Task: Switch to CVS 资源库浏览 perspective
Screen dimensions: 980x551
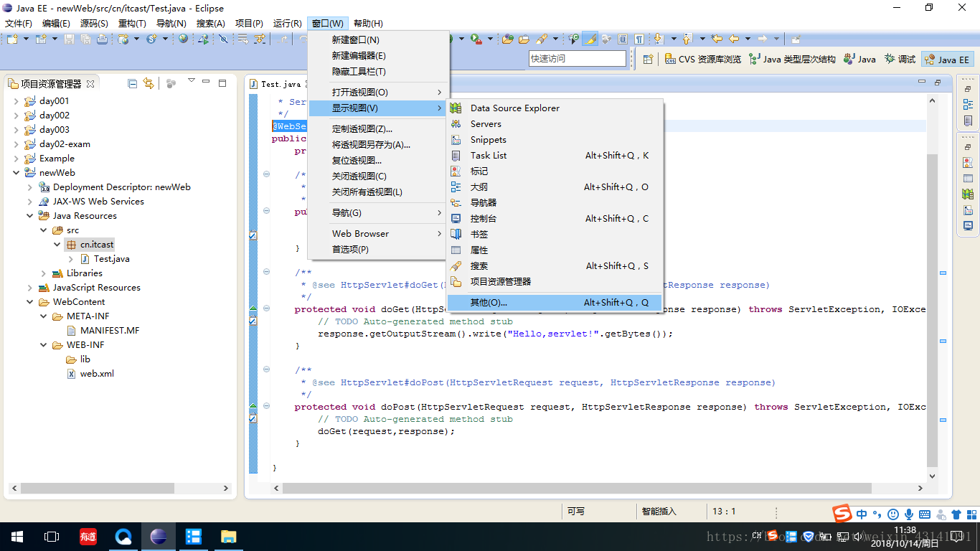Action: [x=703, y=60]
